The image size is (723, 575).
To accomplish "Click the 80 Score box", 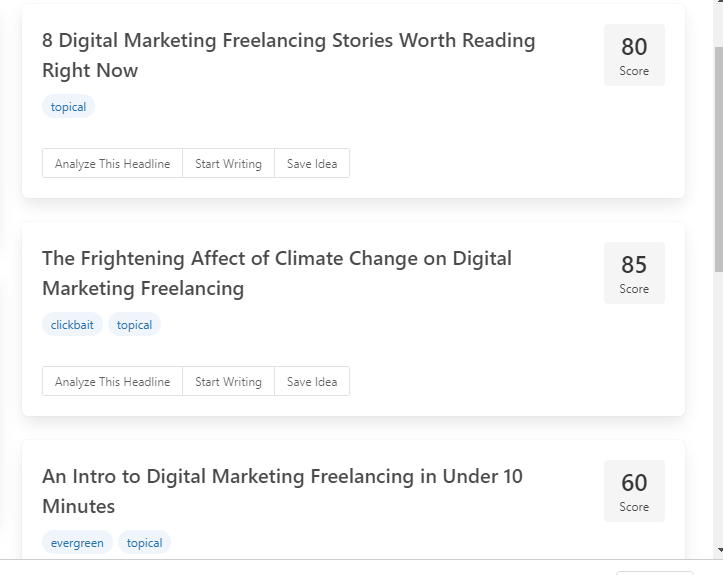I will tap(634, 55).
